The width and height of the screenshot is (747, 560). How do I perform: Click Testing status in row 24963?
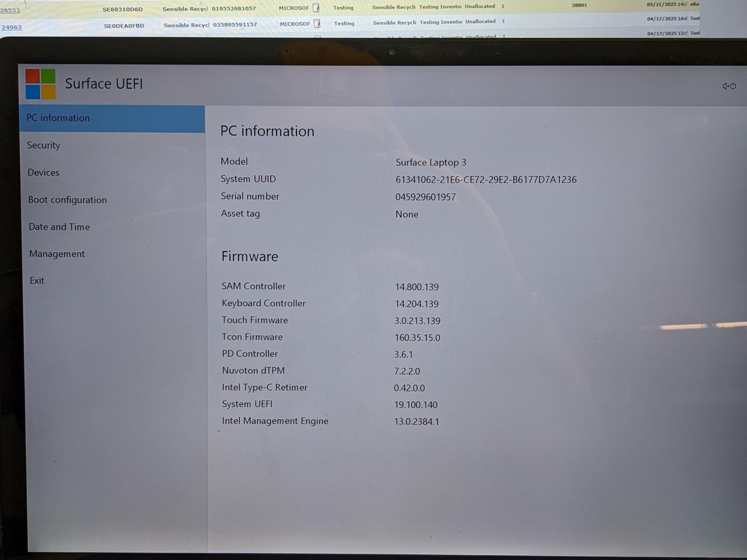(344, 23)
